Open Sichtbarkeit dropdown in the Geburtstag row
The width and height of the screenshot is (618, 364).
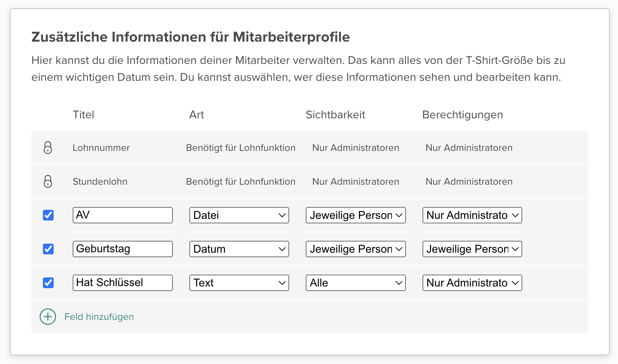coord(356,249)
